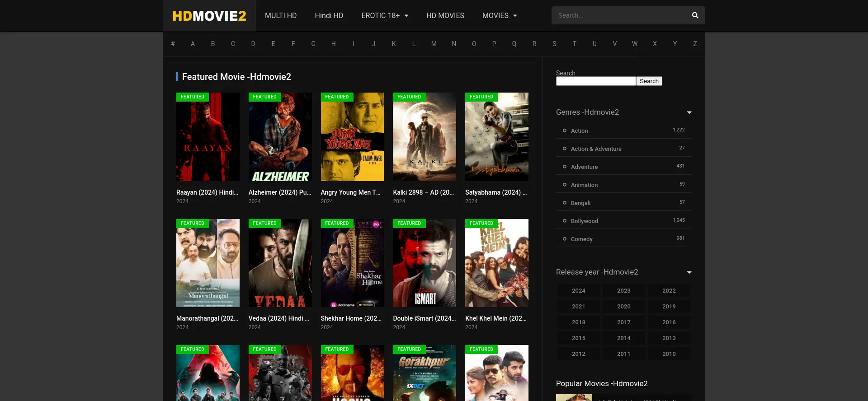
Task: Open the Double iSmart poster
Action: tap(425, 263)
